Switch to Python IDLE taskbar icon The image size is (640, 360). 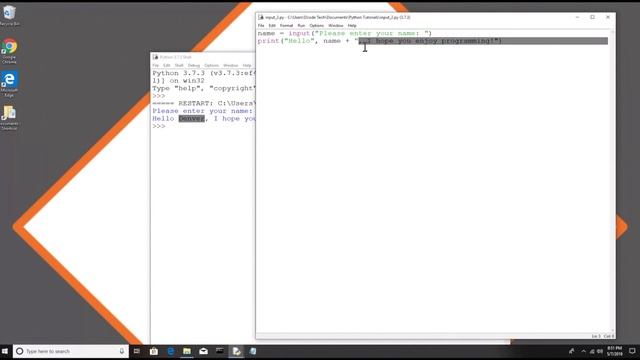[236, 351]
